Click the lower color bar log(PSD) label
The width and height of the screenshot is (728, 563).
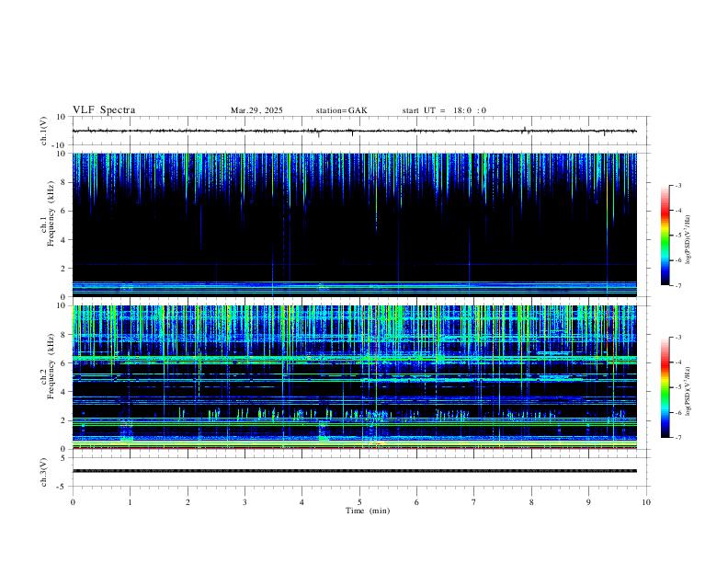pos(688,391)
